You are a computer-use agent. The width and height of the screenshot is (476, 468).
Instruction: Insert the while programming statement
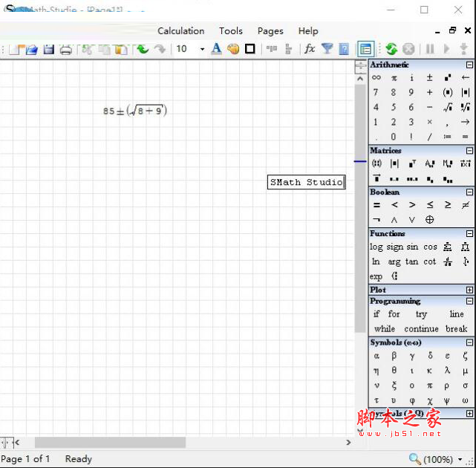pos(385,328)
